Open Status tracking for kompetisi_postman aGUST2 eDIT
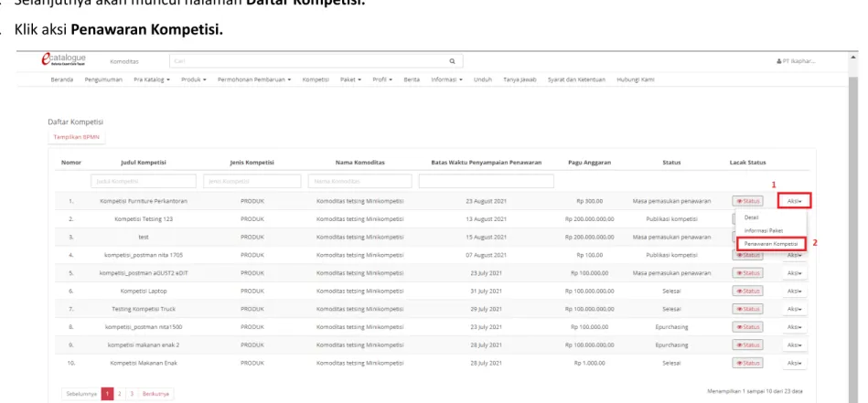 747,273
